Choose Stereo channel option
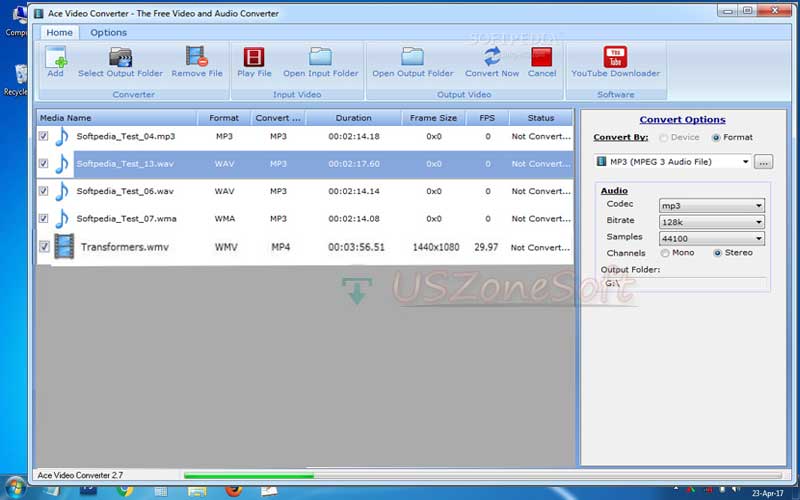Viewport: 800px width, 500px height. coord(717,253)
